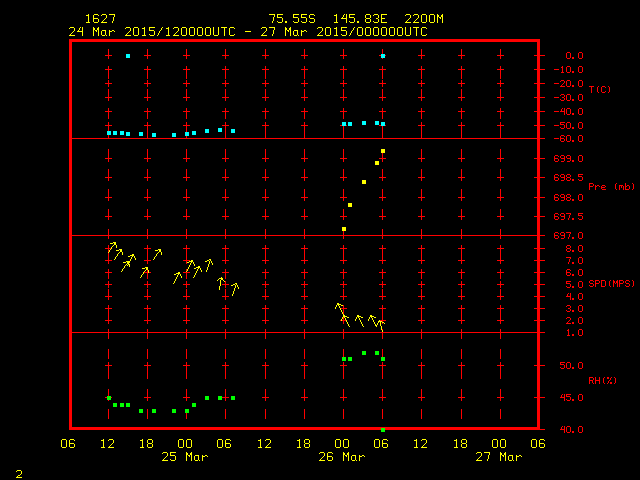Select the T(C) temperature axis label
The width and height of the screenshot is (640, 480).
click(599, 90)
